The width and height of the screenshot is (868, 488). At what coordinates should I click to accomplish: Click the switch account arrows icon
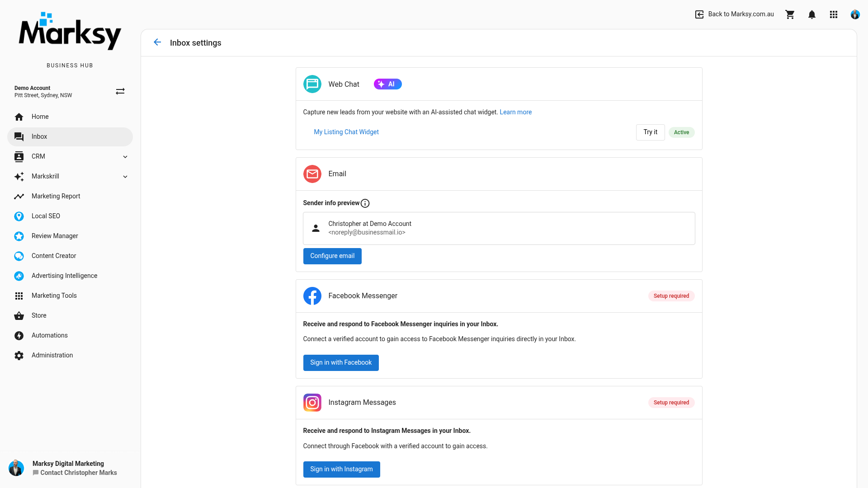point(120,92)
